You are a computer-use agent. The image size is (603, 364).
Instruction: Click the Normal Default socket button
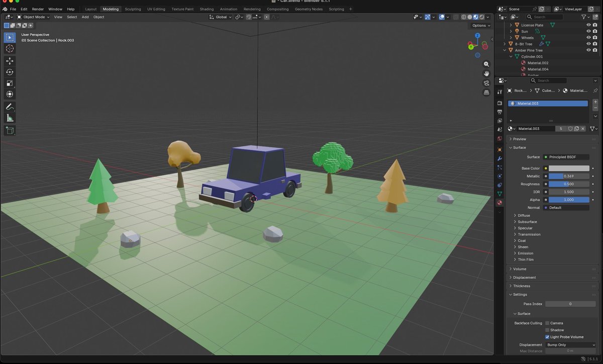click(x=566, y=207)
